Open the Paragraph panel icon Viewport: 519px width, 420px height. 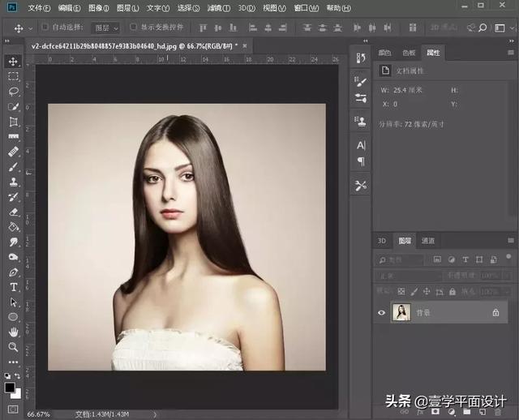361,161
